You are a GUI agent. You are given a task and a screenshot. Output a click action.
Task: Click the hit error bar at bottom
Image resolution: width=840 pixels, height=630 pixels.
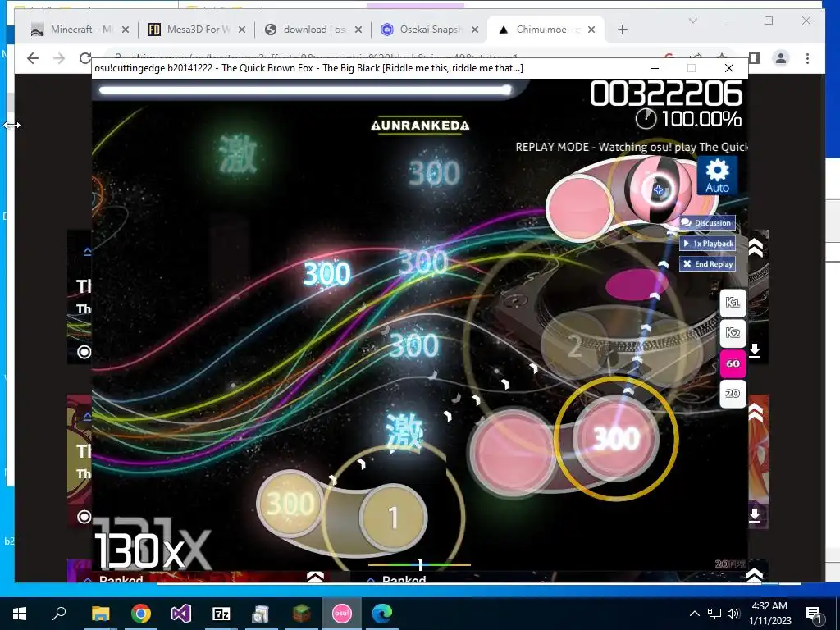click(419, 564)
